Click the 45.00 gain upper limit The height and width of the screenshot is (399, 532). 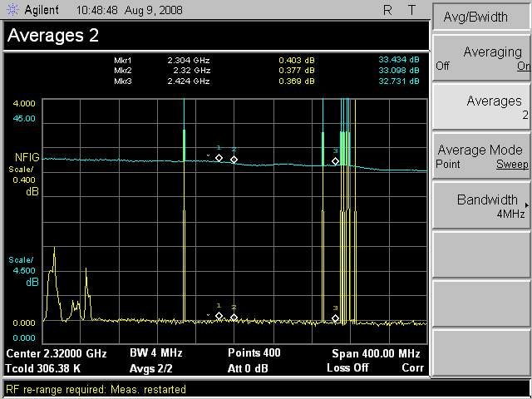(24, 118)
